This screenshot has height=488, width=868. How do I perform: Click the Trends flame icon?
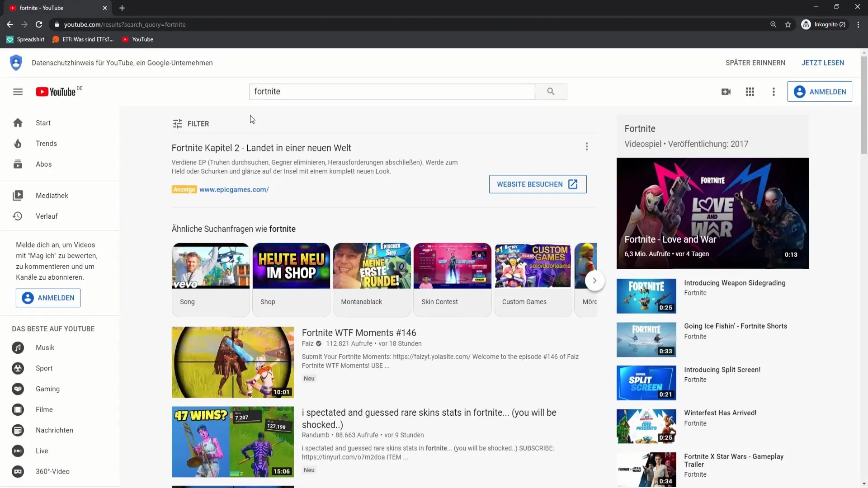18,144
